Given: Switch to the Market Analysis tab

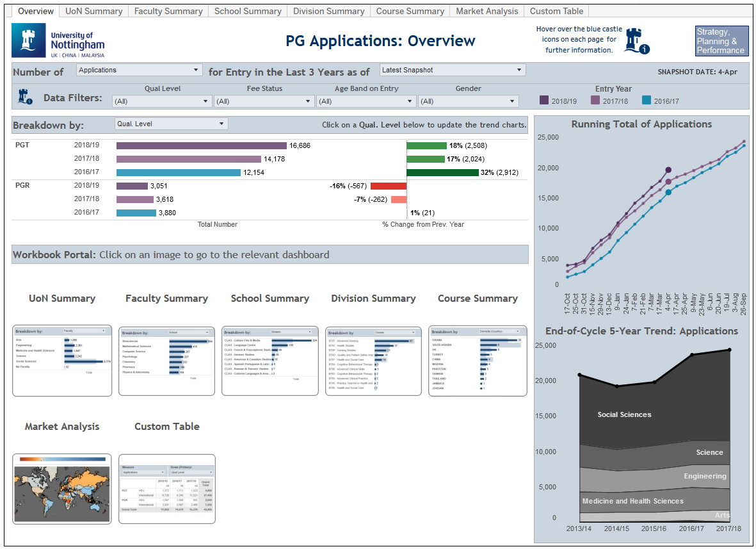Looking at the screenshot, I should click(x=487, y=10).
